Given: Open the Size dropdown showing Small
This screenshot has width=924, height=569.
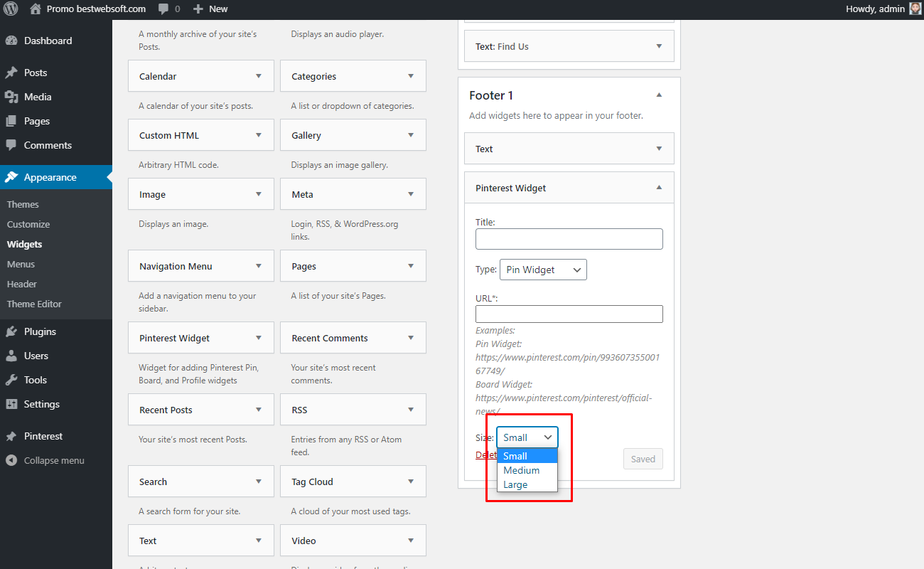Looking at the screenshot, I should tap(527, 437).
